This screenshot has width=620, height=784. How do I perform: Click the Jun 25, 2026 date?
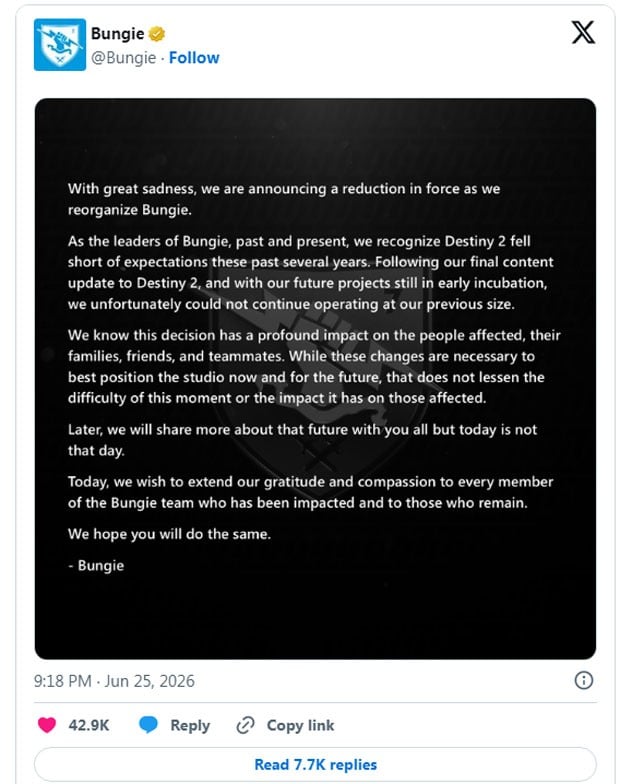click(149, 681)
